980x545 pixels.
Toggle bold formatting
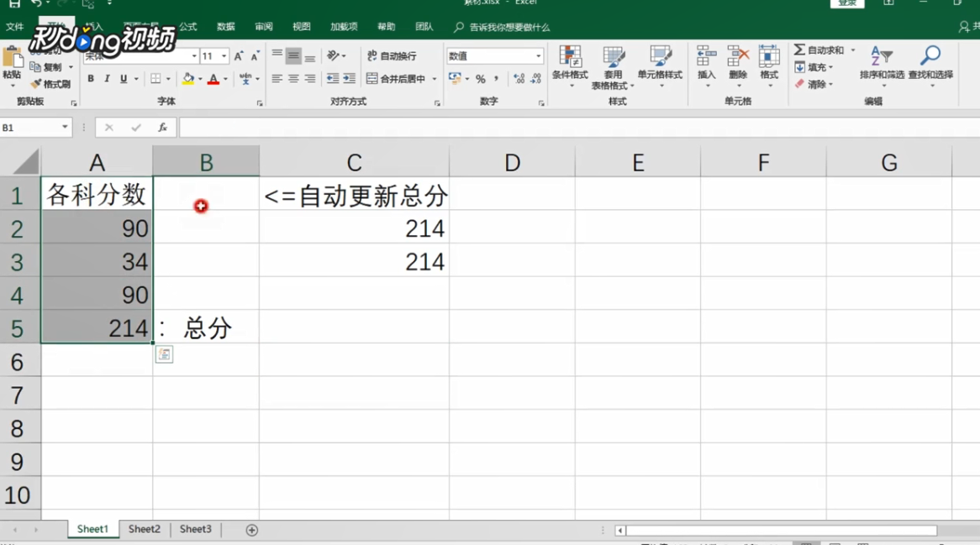coord(91,79)
